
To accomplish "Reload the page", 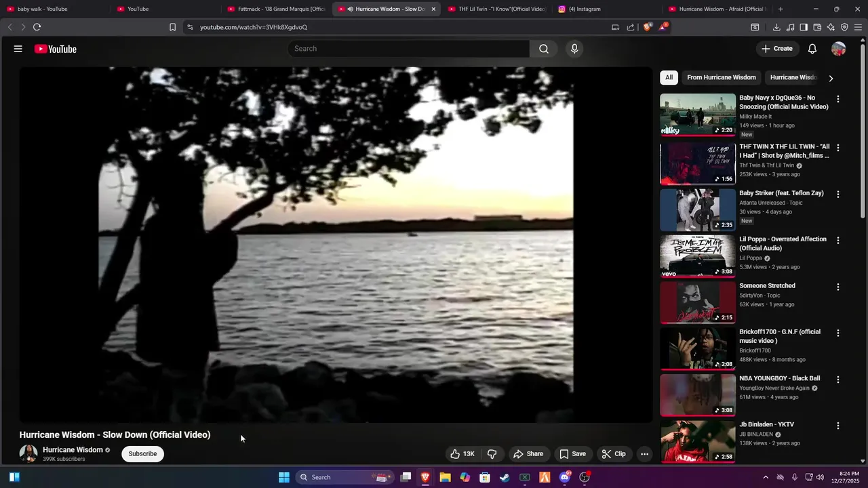I will click(x=37, y=27).
